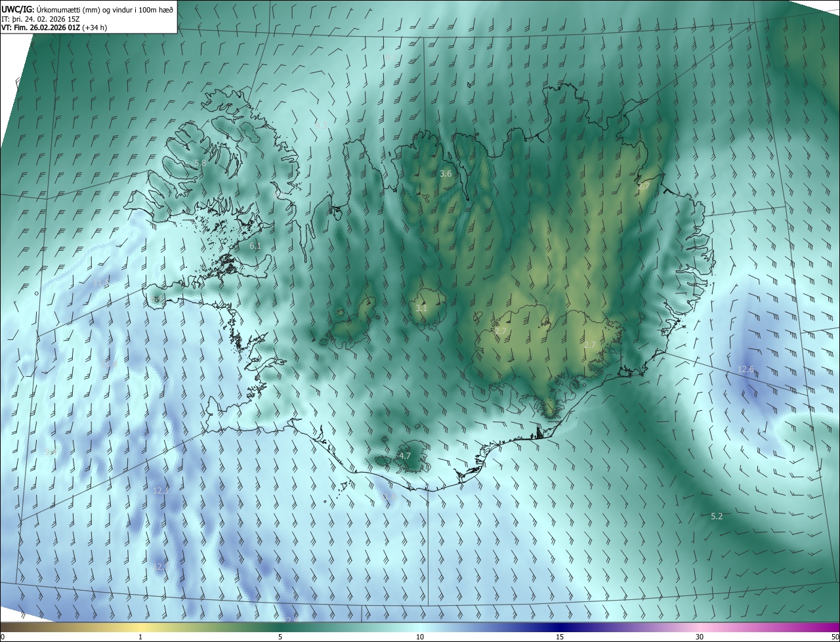Click the '15' tick on the color scale

click(x=560, y=637)
